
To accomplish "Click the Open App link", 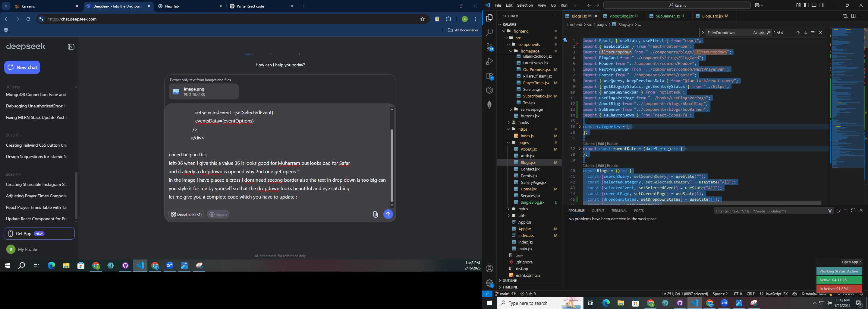I will [851, 262].
